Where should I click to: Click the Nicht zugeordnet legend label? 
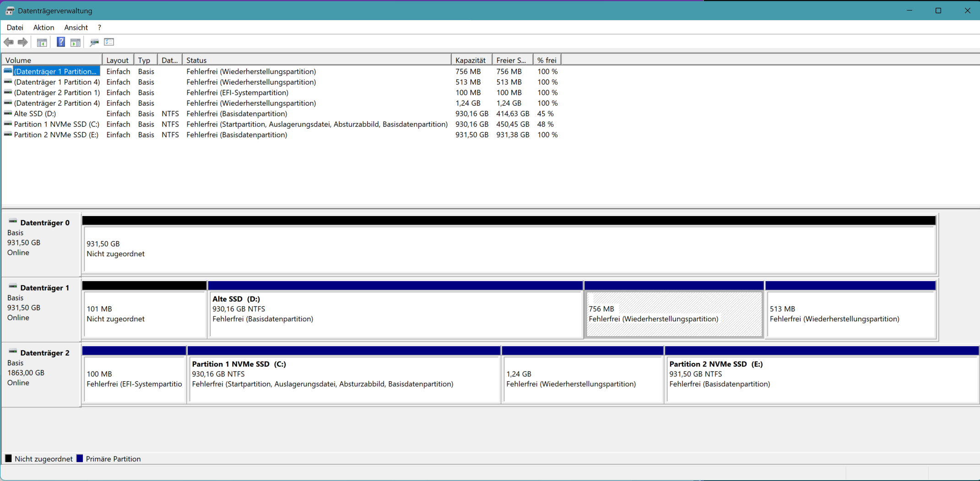coord(43,459)
